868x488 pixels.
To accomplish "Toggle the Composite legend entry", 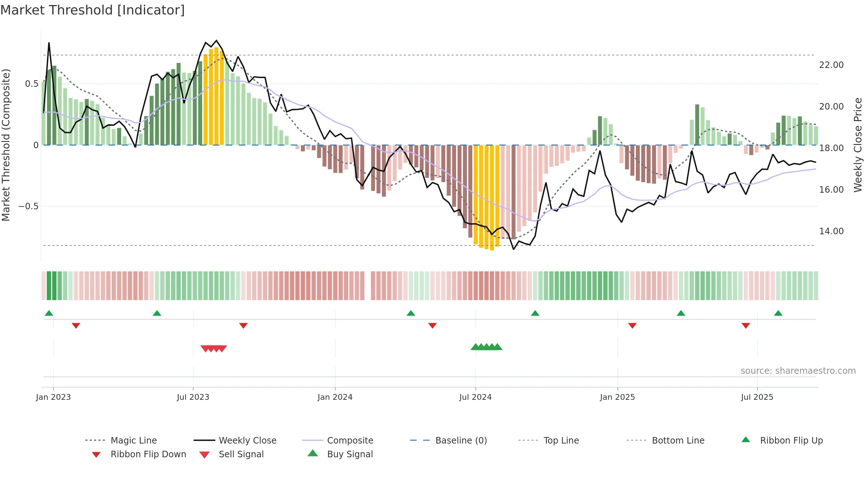I will tap(337, 440).
